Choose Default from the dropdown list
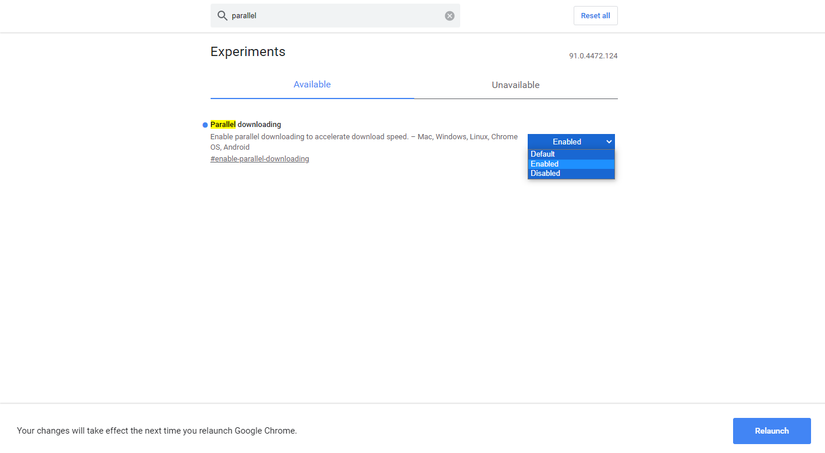 543,154
